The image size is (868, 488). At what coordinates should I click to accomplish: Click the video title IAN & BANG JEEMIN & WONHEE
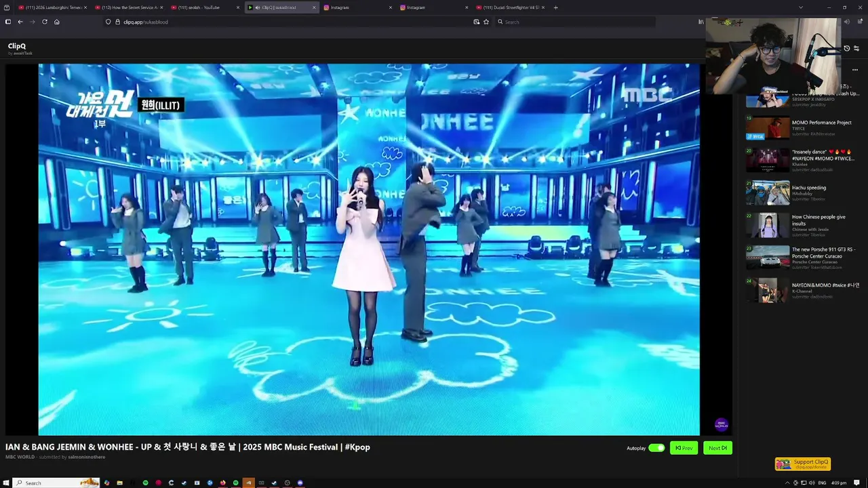point(188,447)
